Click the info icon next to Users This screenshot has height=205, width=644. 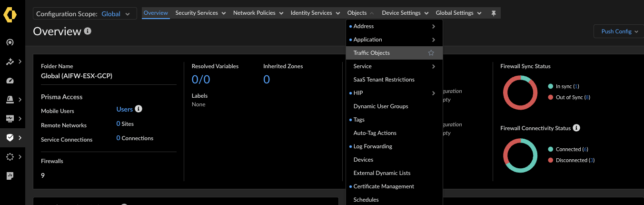[139, 109]
